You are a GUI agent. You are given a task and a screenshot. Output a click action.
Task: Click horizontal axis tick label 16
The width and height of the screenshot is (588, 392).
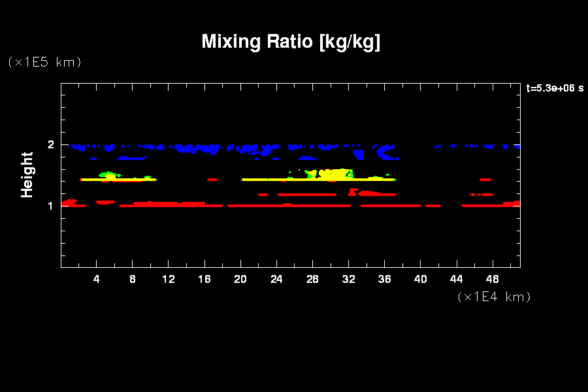pyautogui.click(x=204, y=279)
